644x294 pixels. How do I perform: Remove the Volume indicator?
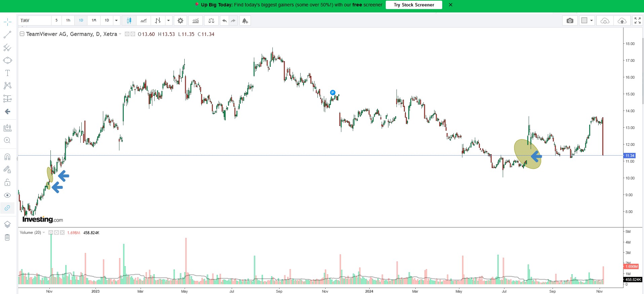(x=62, y=233)
